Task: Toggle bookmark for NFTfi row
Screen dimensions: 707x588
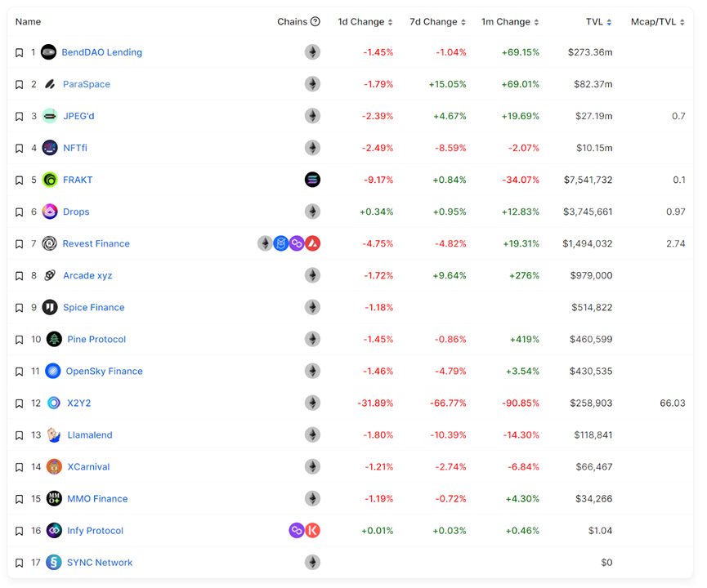Action: [x=20, y=149]
